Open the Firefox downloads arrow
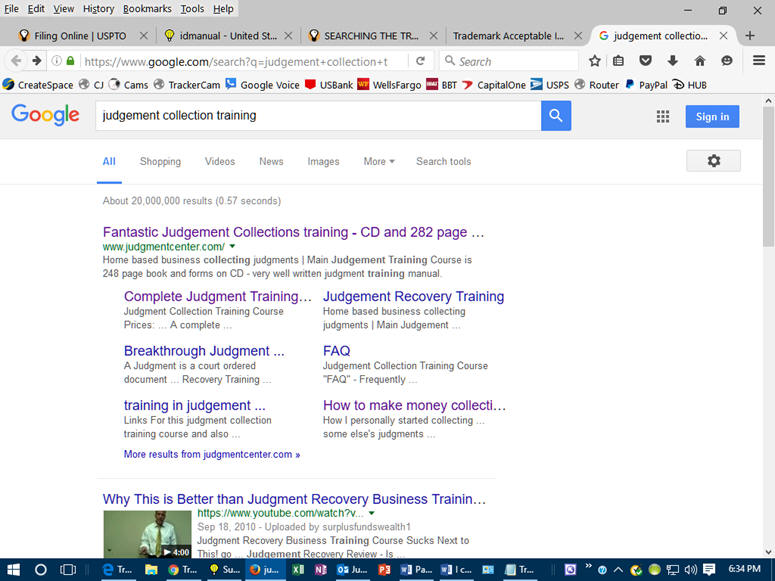Image resolution: width=775 pixels, height=581 pixels. (x=672, y=61)
